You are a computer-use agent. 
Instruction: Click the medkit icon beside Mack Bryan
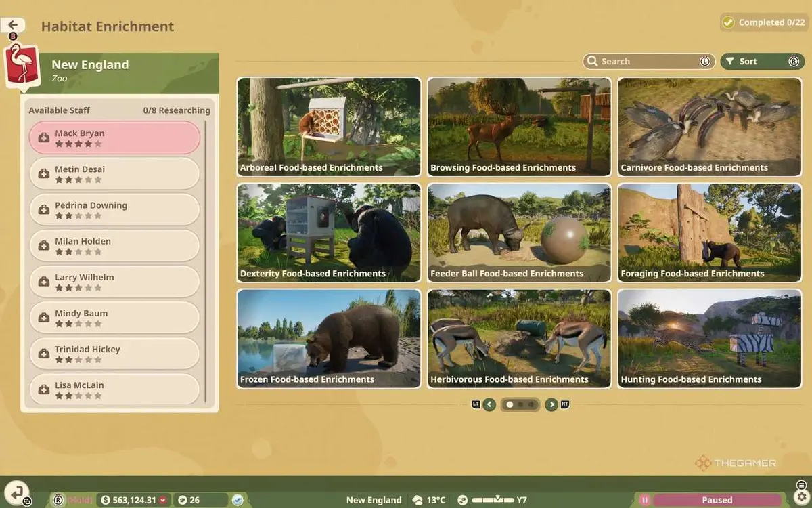pos(44,137)
